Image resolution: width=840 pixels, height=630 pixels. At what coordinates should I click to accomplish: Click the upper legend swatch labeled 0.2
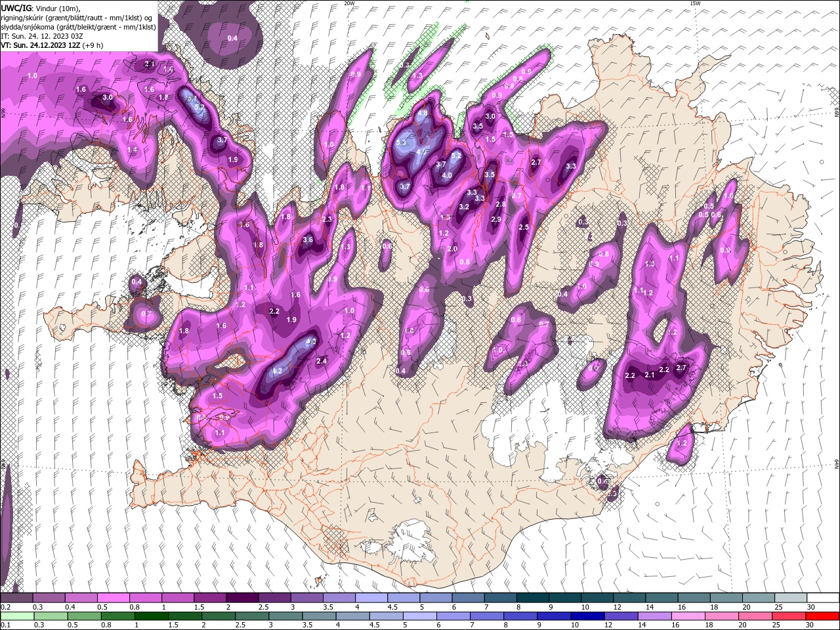pyautogui.click(x=16, y=598)
